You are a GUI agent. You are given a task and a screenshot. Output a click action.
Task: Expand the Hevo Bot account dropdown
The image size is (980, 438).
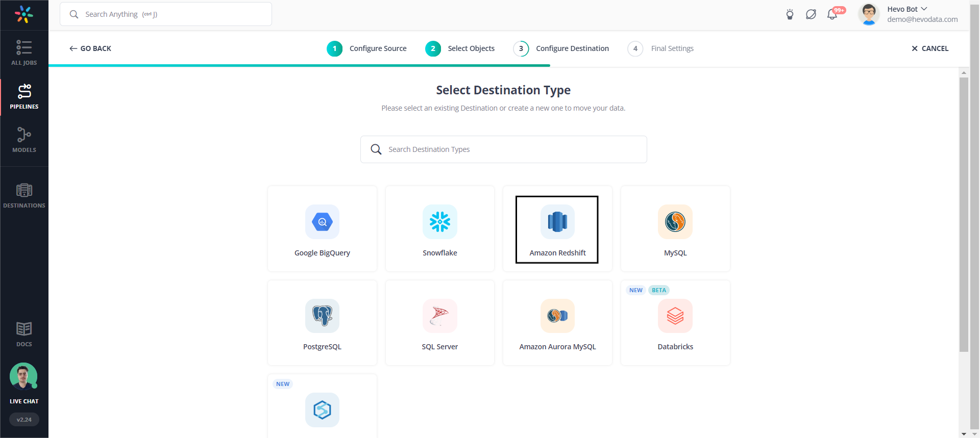(x=924, y=9)
